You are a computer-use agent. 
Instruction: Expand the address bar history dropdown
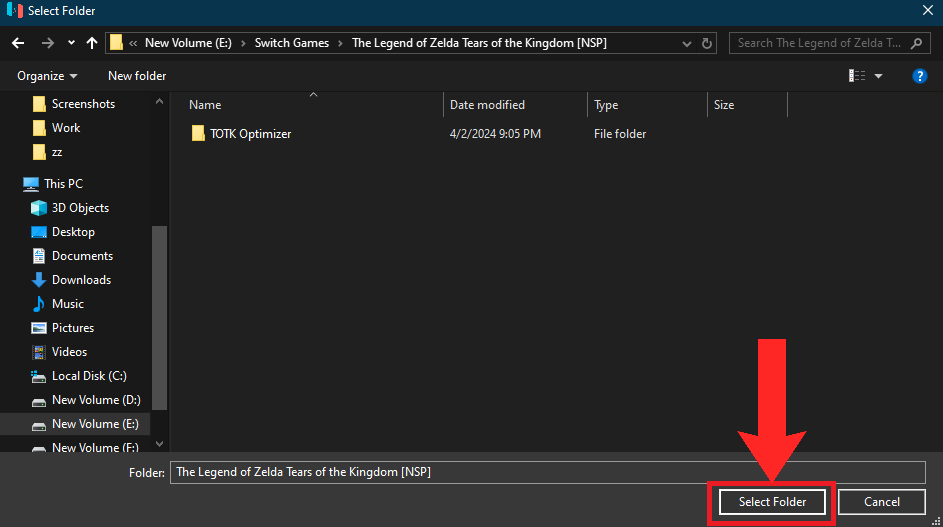[686, 43]
